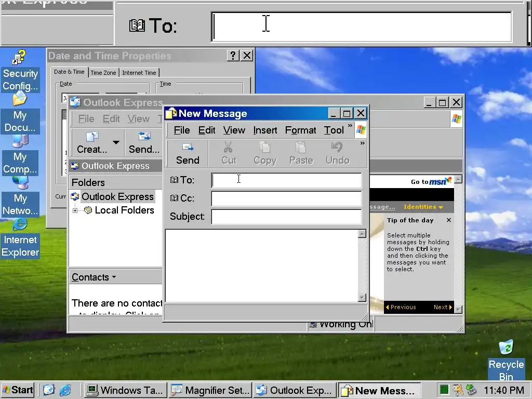Select Outlook Express in the Folders tree
532x399 pixels.
(x=117, y=197)
